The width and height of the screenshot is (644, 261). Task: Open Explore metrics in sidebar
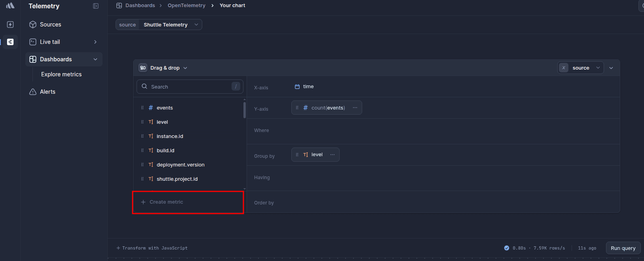tap(61, 74)
